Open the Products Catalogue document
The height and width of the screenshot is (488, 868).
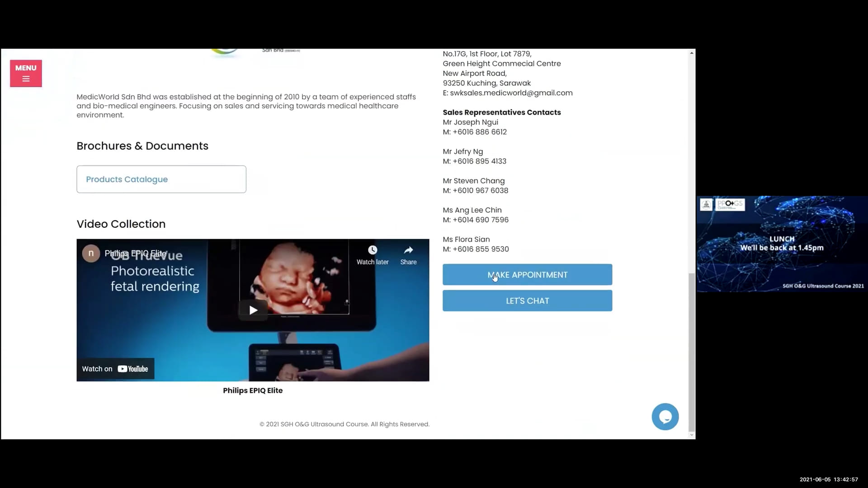161,179
